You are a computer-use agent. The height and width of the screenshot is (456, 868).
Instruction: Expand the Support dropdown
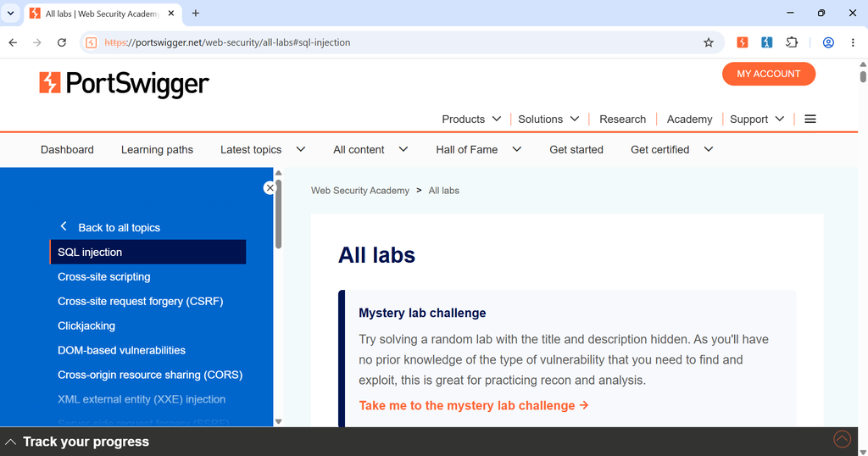(780, 119)
